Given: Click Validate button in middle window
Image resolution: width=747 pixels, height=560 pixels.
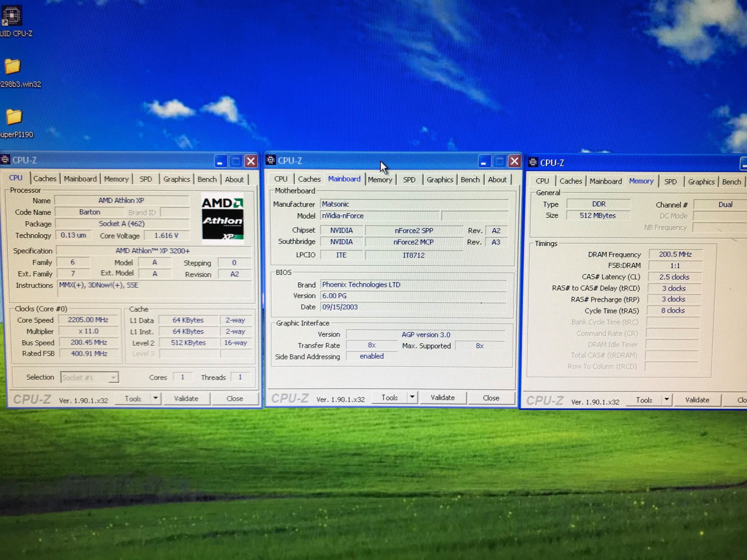Looking at the screenshot, I should tap(443, 398).
